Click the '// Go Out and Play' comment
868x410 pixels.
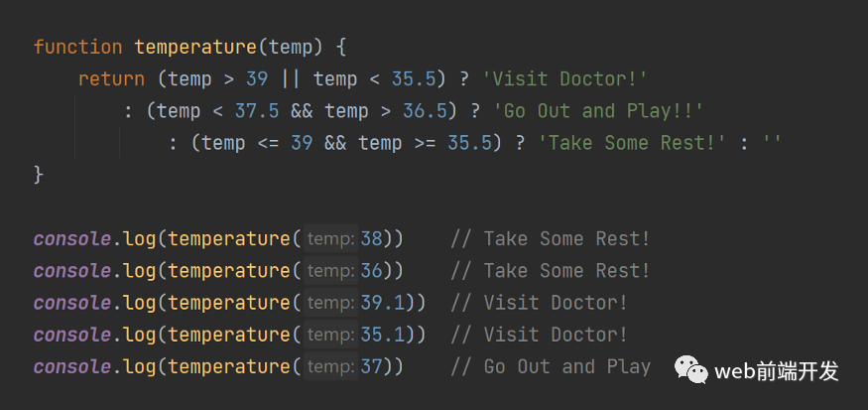pos(551,366)
